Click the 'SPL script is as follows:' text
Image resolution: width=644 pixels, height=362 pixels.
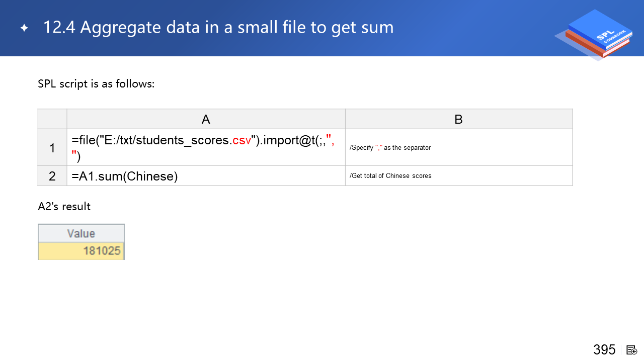coord(96,84)
